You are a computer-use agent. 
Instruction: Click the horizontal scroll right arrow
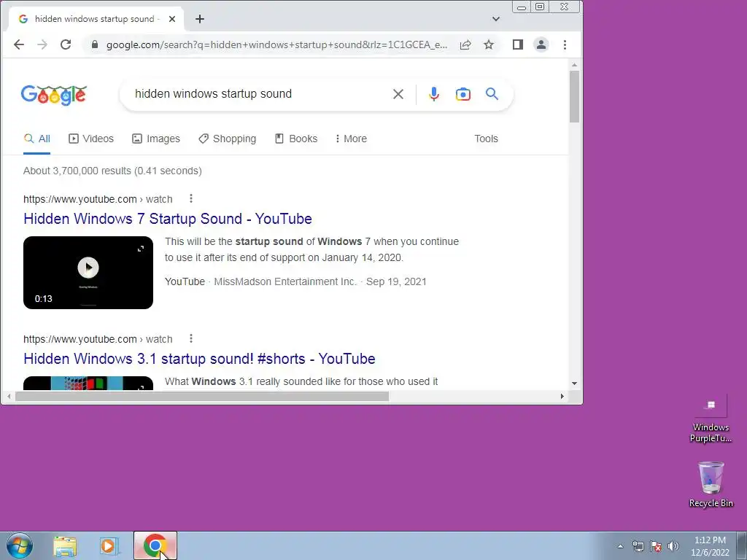(x=562, y=396)
